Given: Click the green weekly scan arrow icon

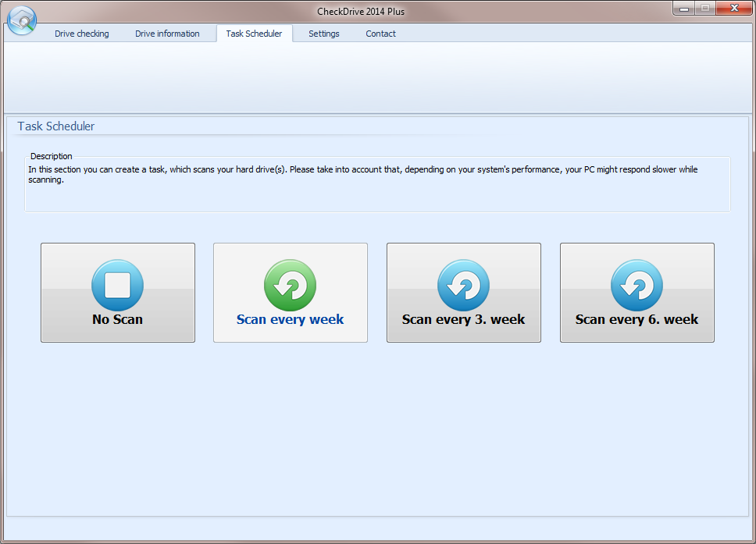Looking at the screenshot, I should pos(291,285).
